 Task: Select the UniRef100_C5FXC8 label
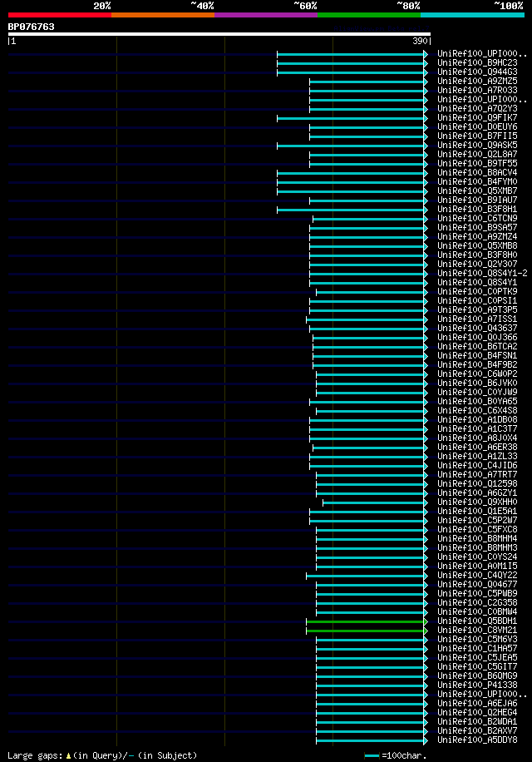(477, 530)
